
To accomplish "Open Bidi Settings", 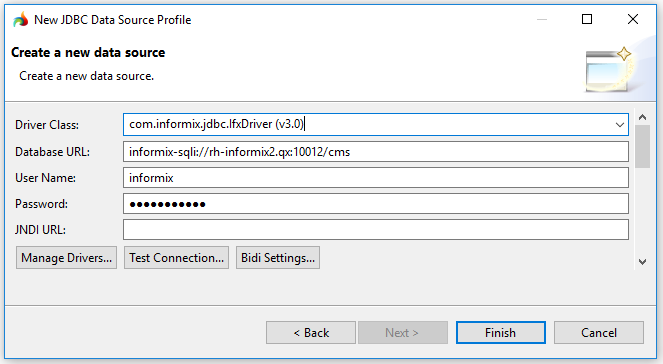I will (278, 258).
